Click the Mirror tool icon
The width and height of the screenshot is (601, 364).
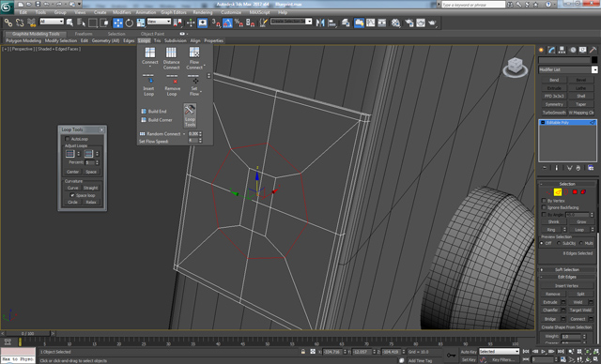pos(320,23)
